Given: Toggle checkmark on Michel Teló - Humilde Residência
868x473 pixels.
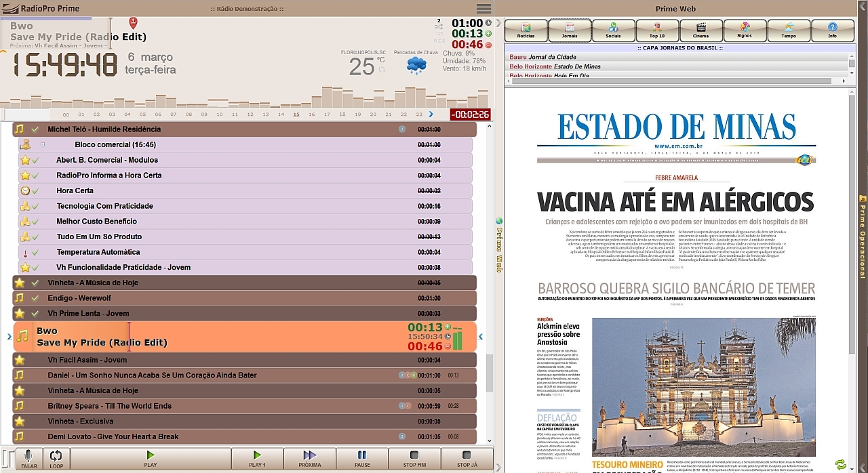Looking at the screenshot, I should (35, 129).
